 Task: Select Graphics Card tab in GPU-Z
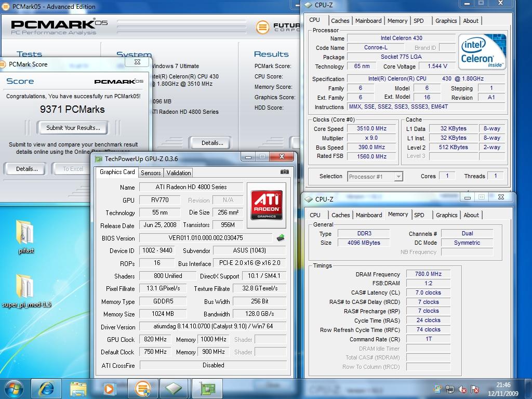click(117, 172)
